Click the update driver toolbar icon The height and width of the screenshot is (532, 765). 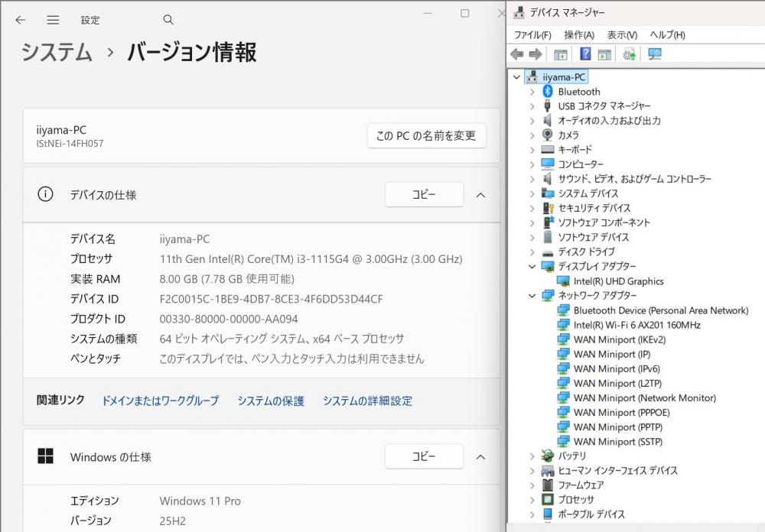click(x=629, y=54)
